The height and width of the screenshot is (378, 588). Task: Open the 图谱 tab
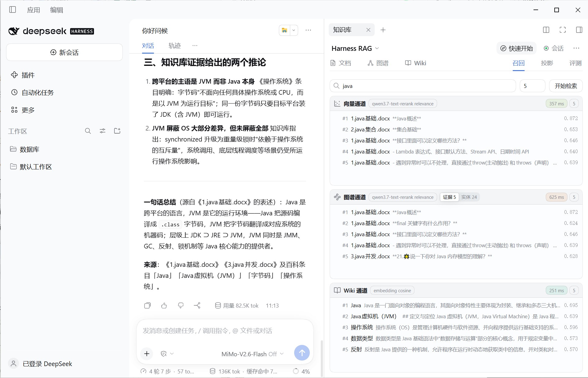point(378,63)
